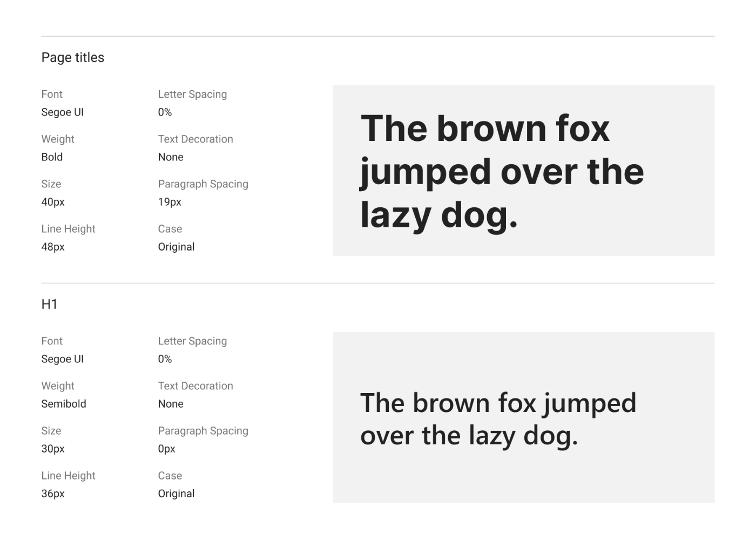Click Case label in Page titles section

(x=170, y=228)
